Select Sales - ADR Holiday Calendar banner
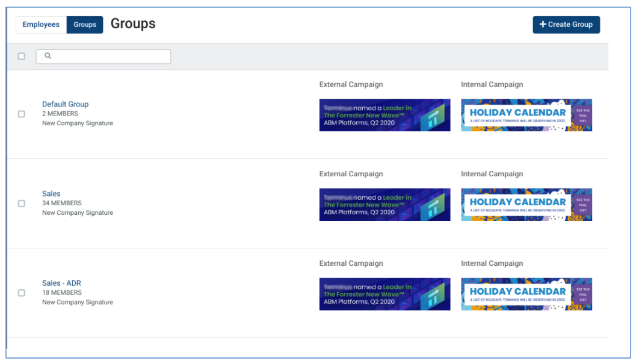The image size is (639, 364). (x=526, y=294)
